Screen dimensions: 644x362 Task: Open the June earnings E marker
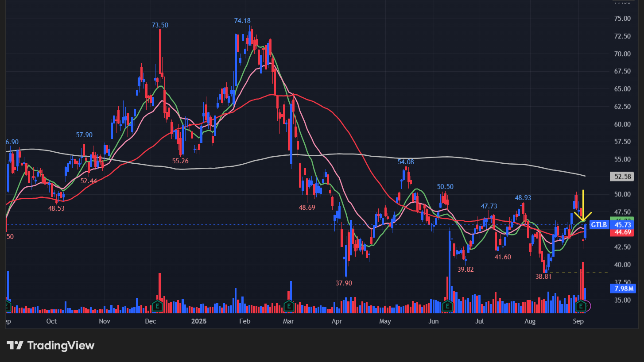click(x=447, y=306)
